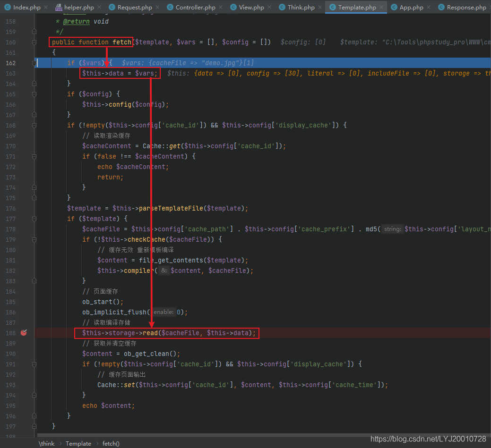Screen dimensions: 491x448
Task: Close the Request.php tab
Action: coord(157,7)
